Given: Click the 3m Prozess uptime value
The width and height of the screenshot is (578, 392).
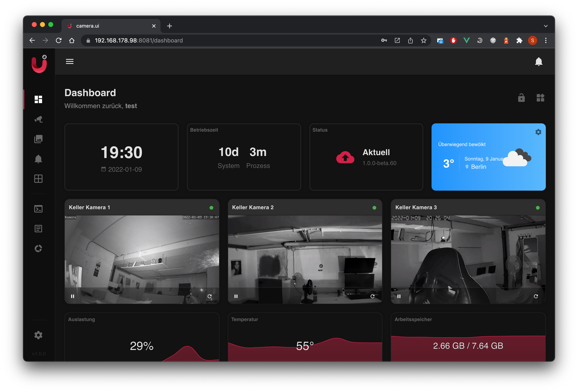Looking at the screenshot, I should point(258,152).
